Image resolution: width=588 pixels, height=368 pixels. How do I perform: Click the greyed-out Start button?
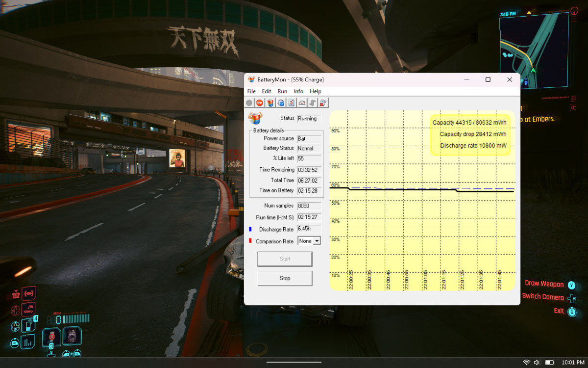[x=285, y=259]
